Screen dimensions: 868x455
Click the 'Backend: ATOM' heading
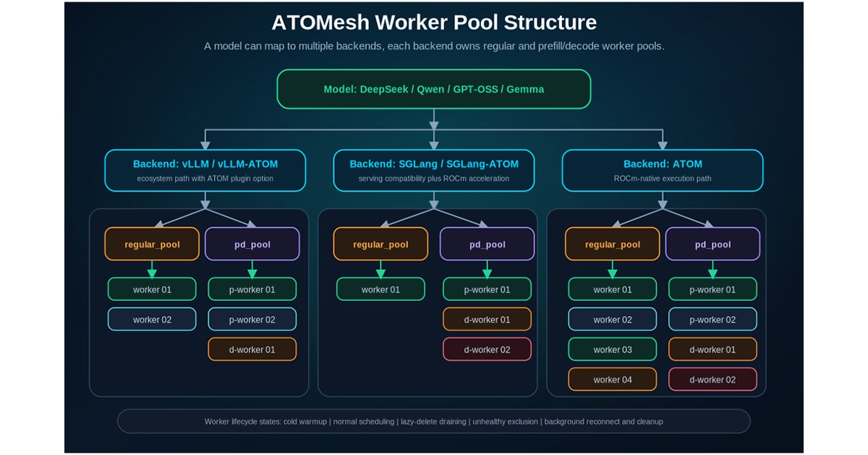663,164
